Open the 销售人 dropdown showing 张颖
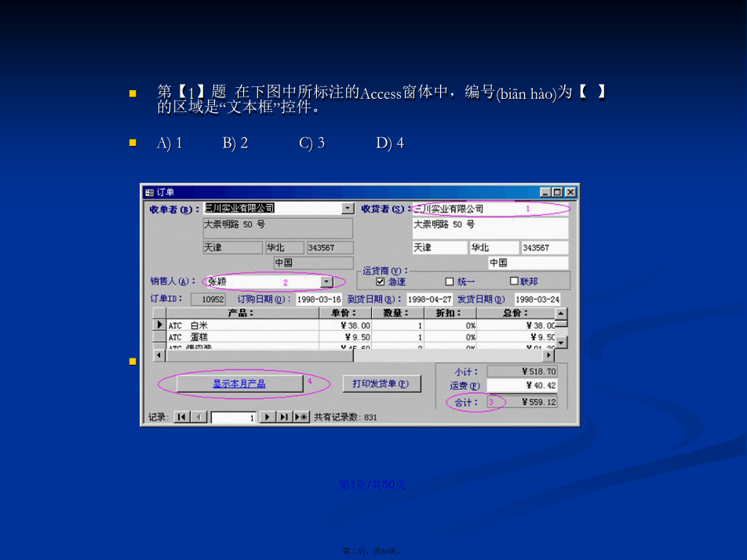 (x=326, y=282)
